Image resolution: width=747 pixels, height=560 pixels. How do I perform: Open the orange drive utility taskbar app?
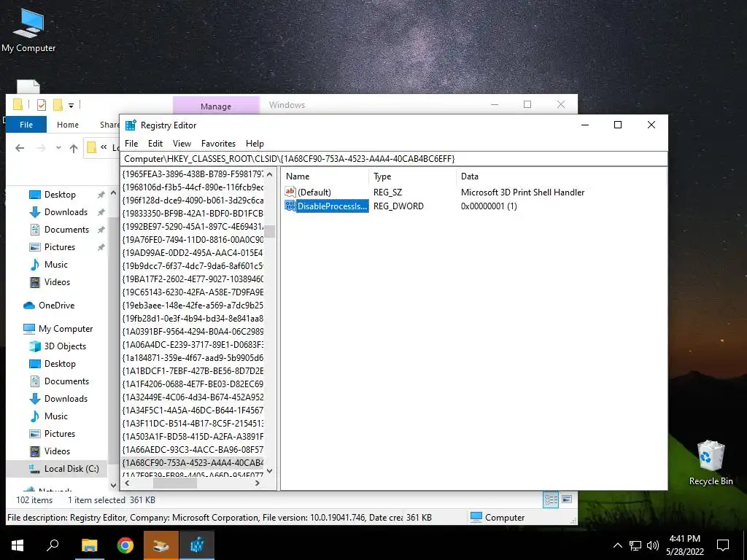pyautogui.click(x=161, y=545)
